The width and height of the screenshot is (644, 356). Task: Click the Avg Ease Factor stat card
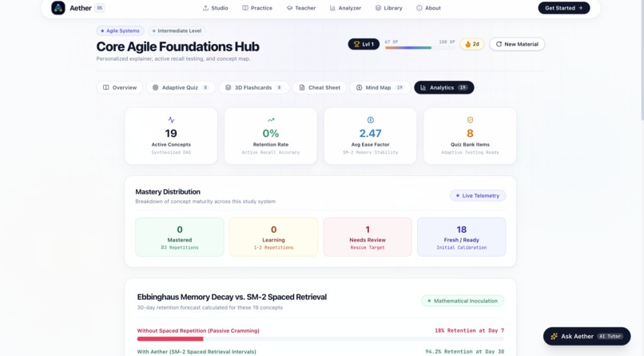(x=371, y=136)
